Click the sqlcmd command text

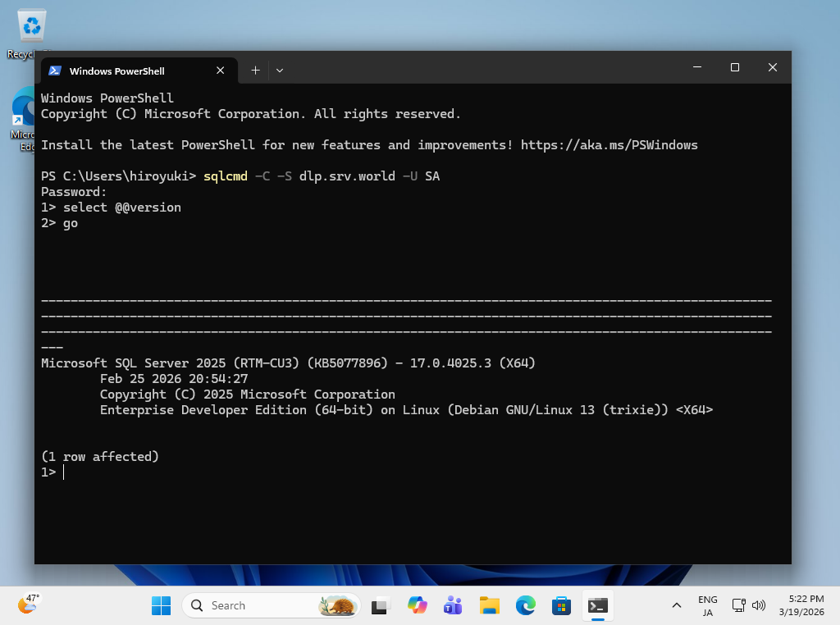point(226,176)
